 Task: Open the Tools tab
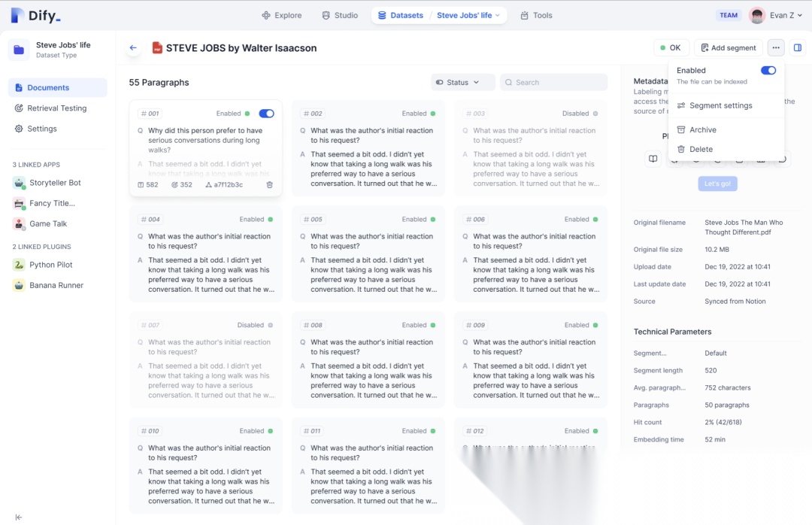pyautogui.click(x=537, y=16)
